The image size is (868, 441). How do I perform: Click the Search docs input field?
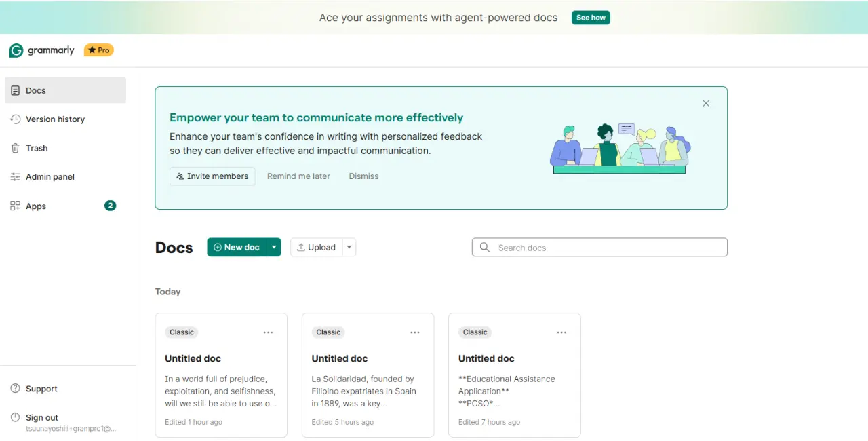(599, 248)
